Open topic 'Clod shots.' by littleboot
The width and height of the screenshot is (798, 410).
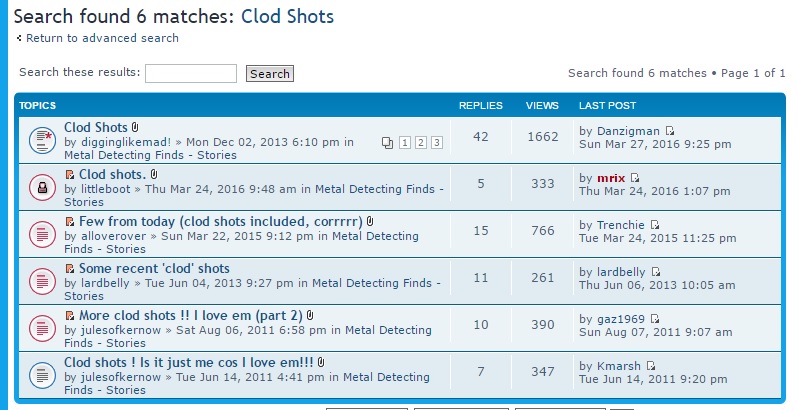click(112, 174)
